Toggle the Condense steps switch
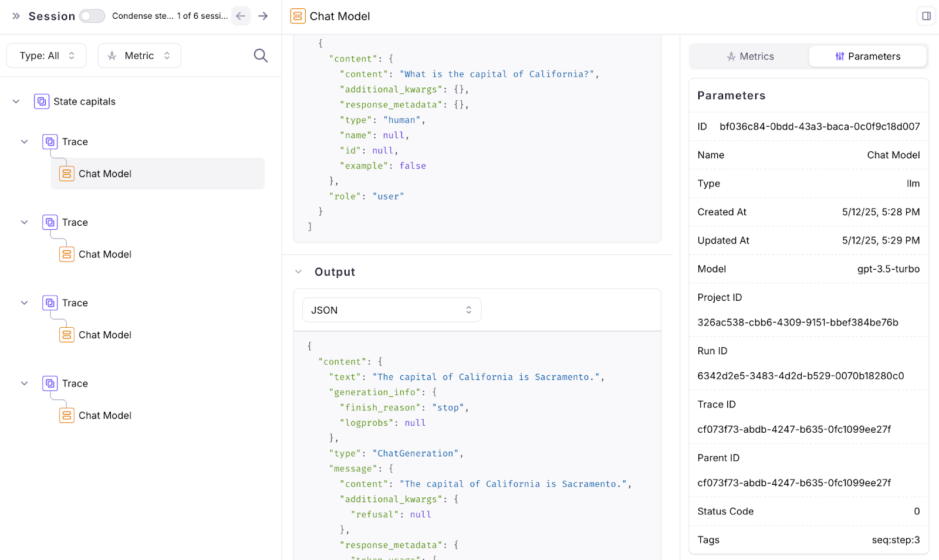939x560 pixels. (92, 16)
